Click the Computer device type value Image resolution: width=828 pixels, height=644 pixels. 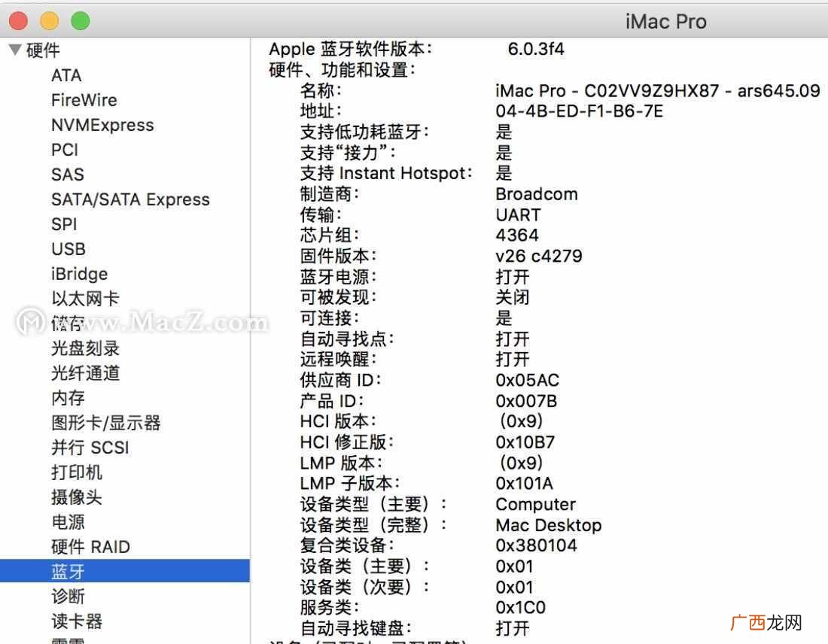pos(535,505)
